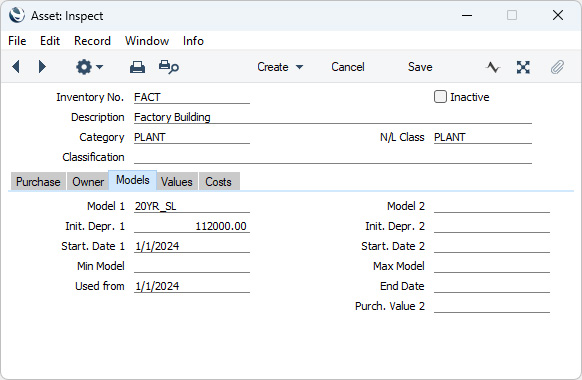Select the Models tab
The height and width of the screenshot is (380, 582).
pos(133,180)
